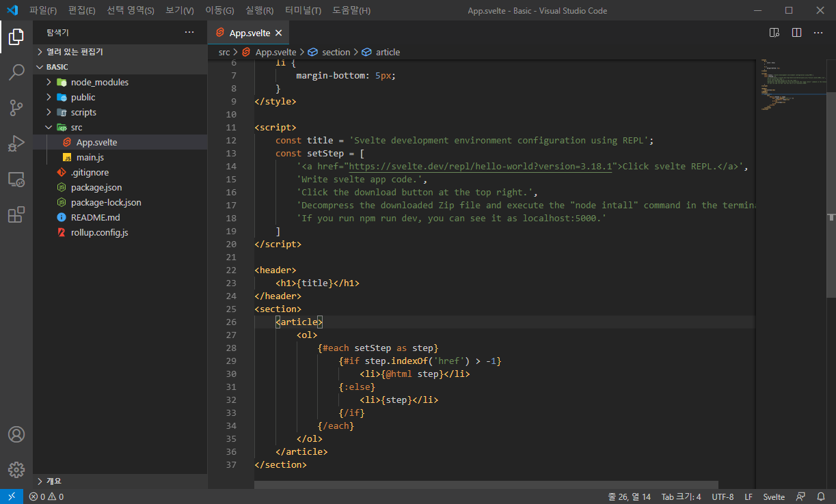836x504 pixels.
Task: Open the Manage gear settings icon
Action: coord(16,470)
